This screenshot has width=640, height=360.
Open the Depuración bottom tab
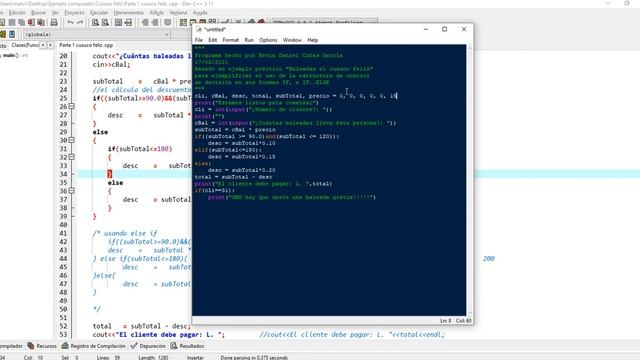[x=148, y=346]
